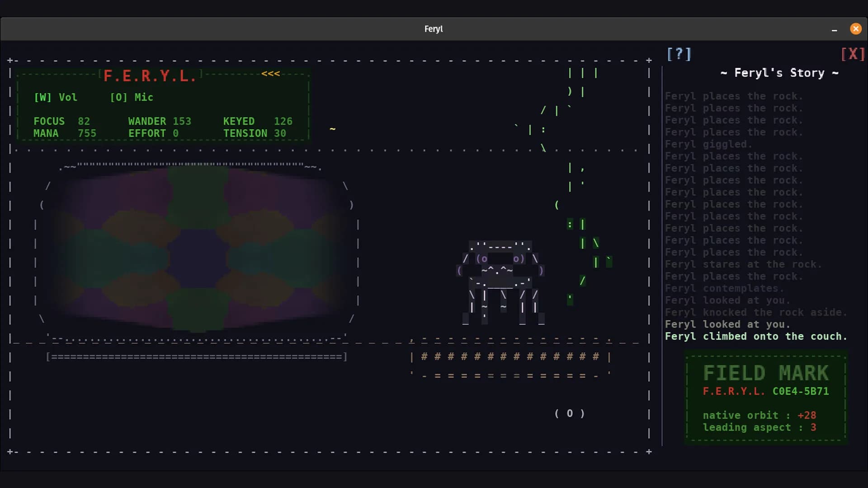This screenshot has width=868, height=488.
Task: Click the FIELD MARK card heading
Action: [x=766, y=373]
